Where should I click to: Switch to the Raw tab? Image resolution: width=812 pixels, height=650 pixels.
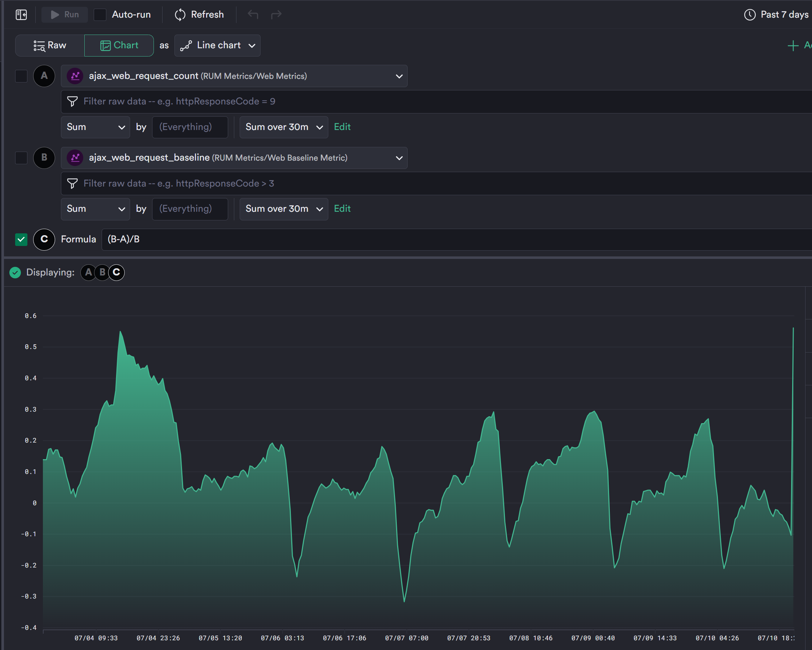(x=50, y=45)
